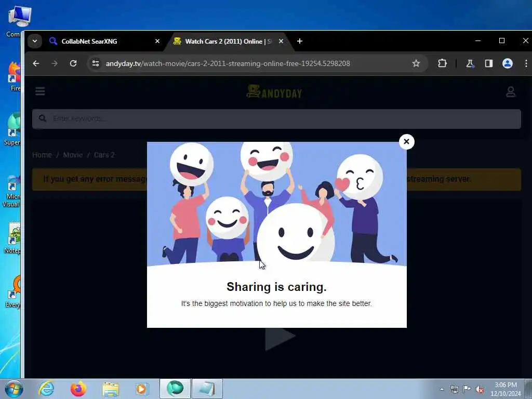532x399 pixels.
Task: Go back to the previous page
Action: [36, 63]
